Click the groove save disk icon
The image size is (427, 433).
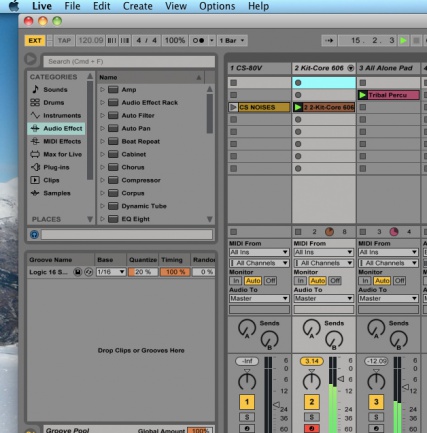(78, 272)
